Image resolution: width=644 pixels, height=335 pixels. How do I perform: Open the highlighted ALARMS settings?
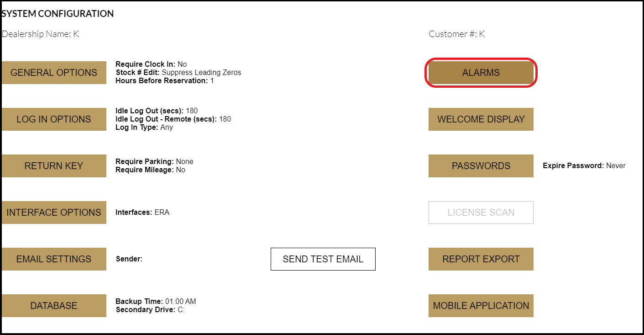481,72
